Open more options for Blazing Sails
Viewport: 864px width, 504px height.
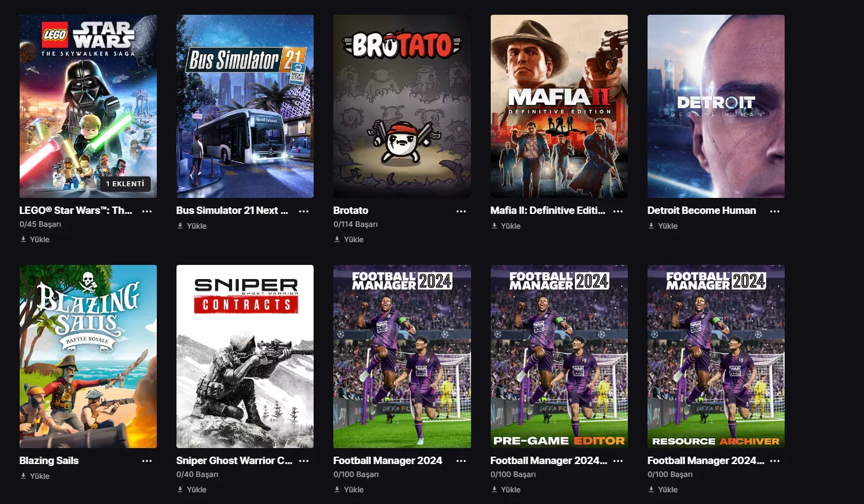147,461
